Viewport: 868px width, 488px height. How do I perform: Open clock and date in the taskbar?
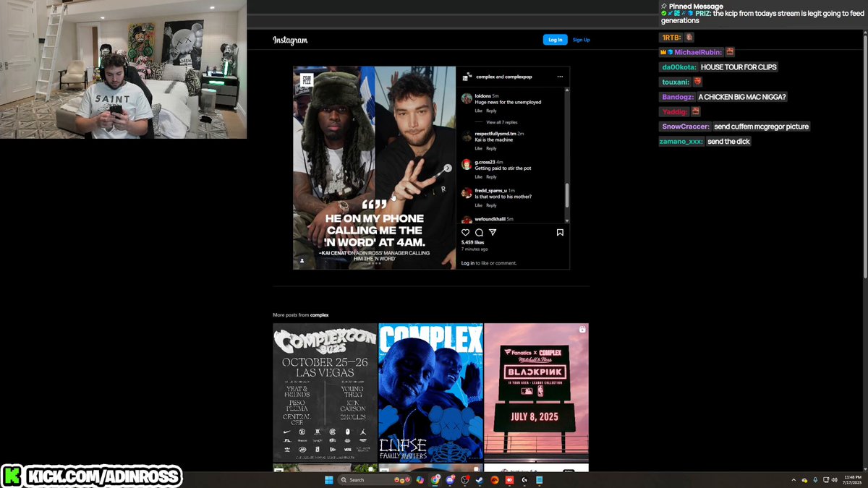click(853, 480)
